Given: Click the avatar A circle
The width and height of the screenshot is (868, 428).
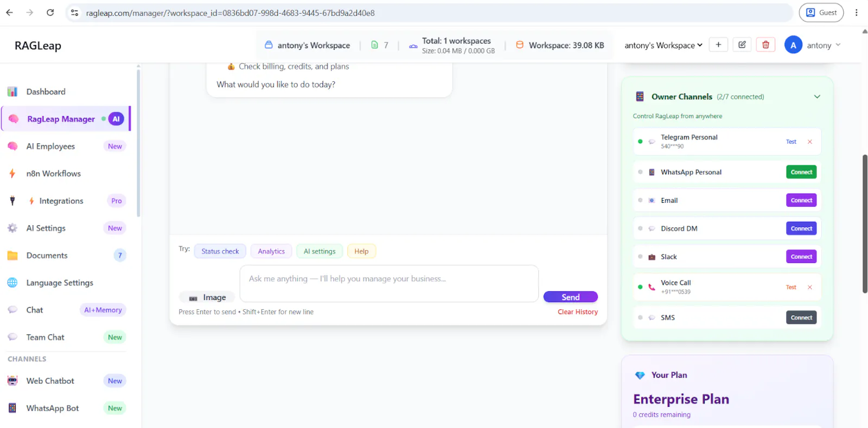Looking at the screenshot, I should pyautogui.click(x=793, y=45).
